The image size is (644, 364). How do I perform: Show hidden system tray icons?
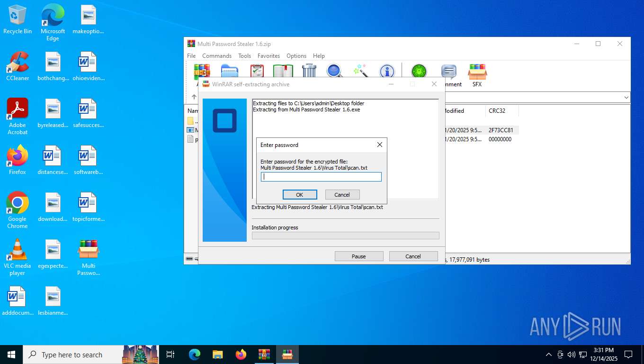click(549, 355)
